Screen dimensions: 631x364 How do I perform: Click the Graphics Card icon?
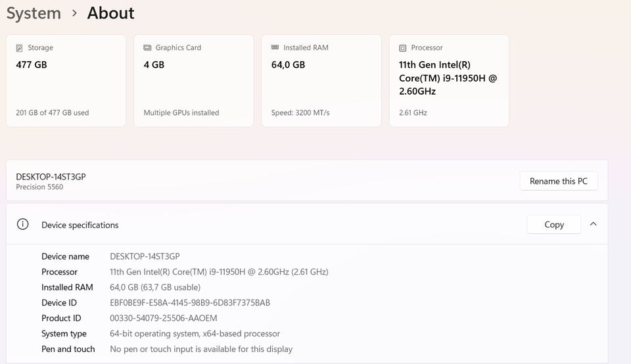[147, 48]
